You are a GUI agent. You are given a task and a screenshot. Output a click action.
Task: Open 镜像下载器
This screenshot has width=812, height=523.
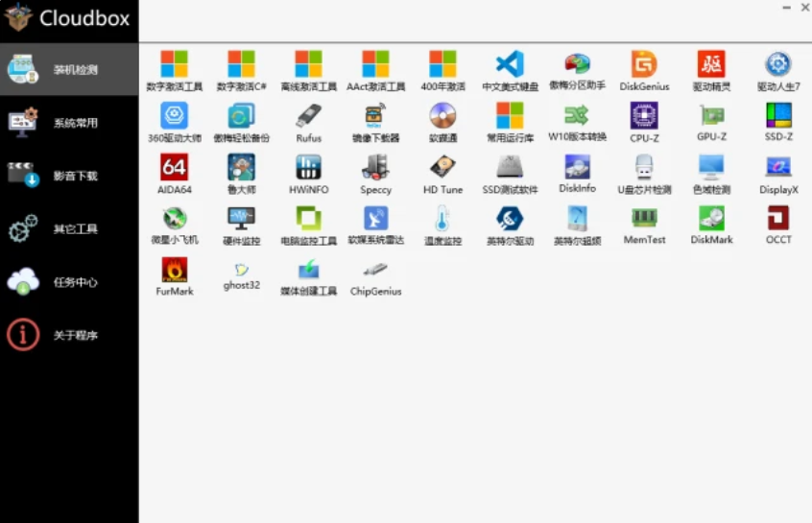376,123
